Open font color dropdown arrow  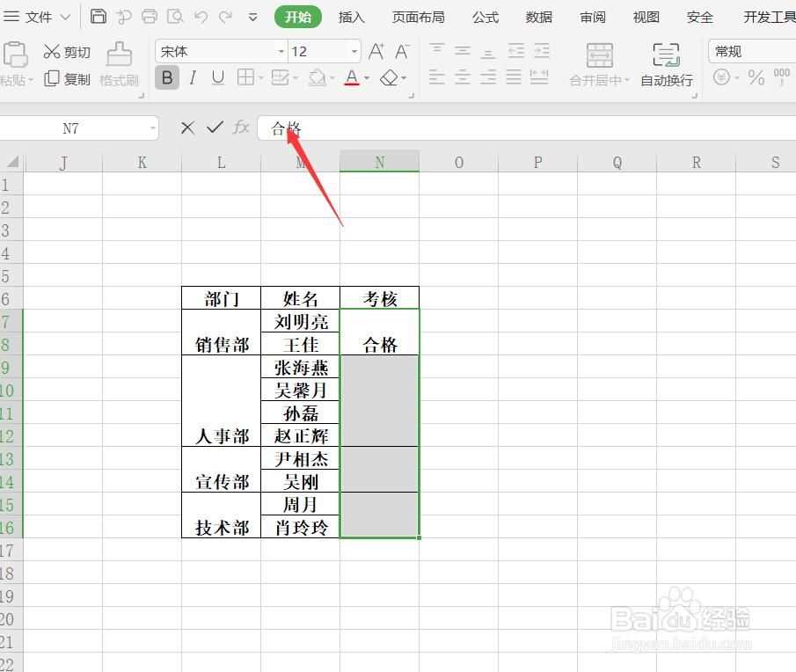(x=367, y=78)
